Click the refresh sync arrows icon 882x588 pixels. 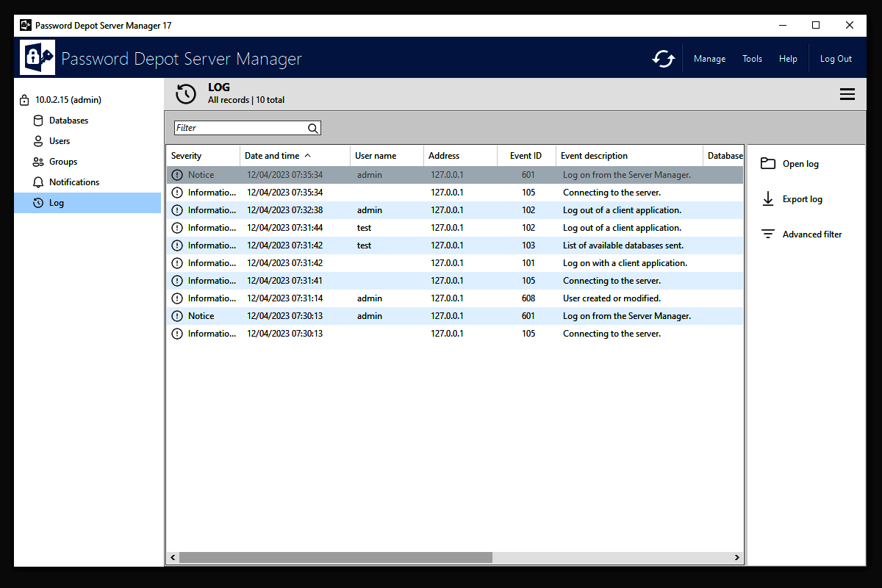(x=663, y=59)
